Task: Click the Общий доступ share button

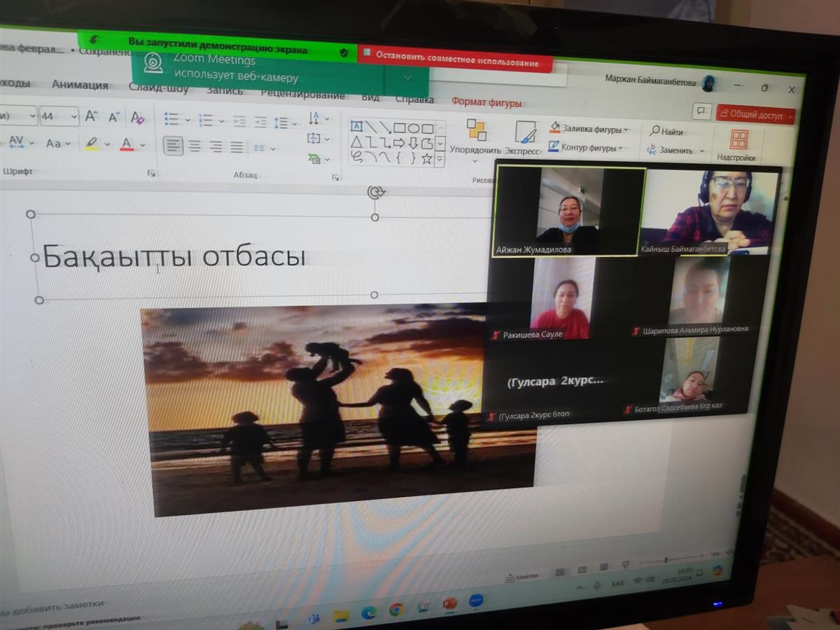Action: (755, 114)
